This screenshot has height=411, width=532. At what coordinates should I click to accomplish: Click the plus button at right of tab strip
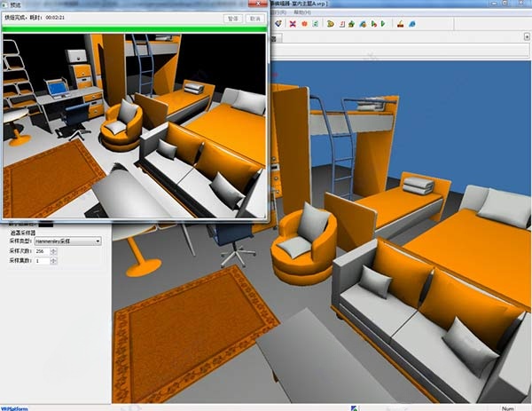(527, 36)
